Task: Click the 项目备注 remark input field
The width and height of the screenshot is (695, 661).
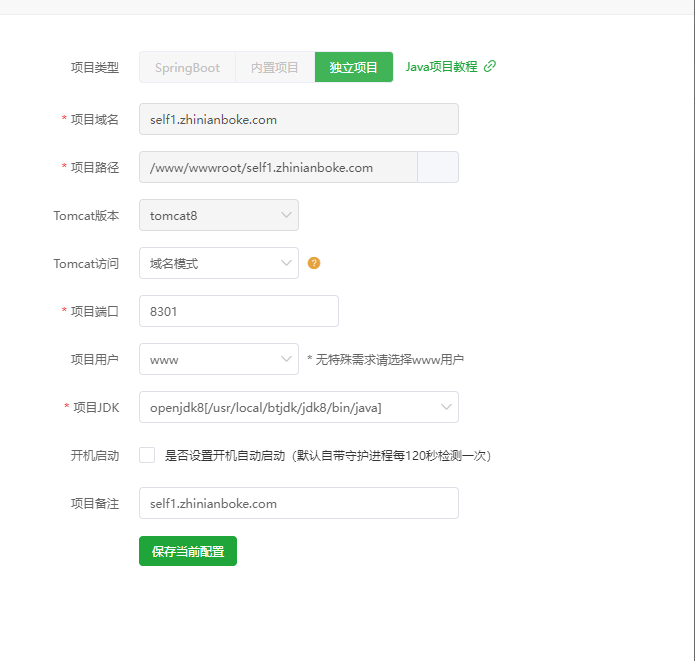Action: [299, 503]
